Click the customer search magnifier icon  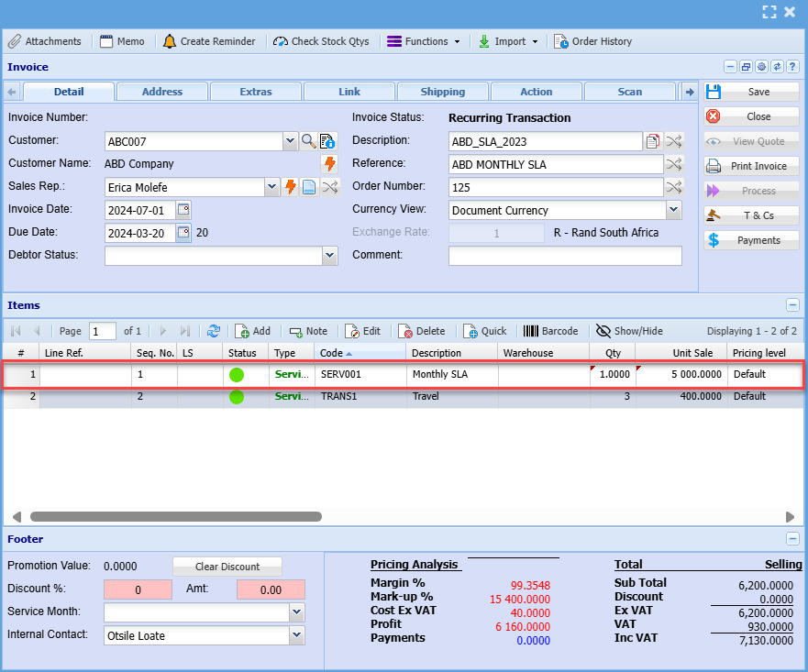[309, 141]
